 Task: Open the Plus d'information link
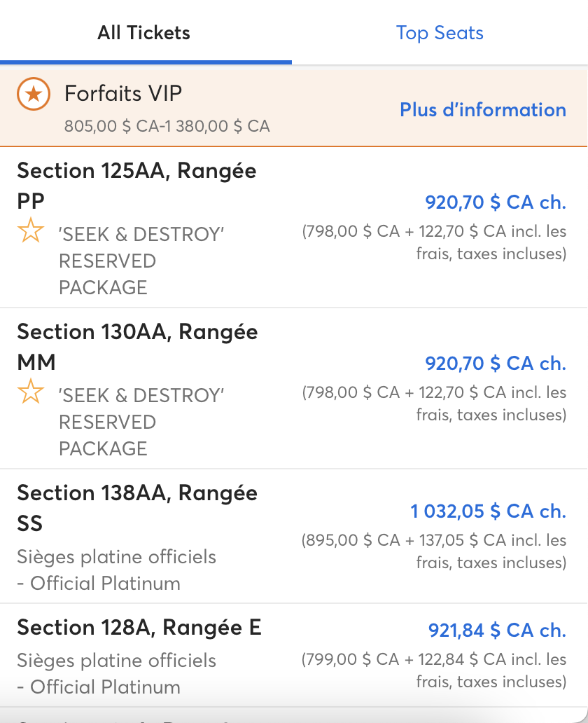pyautogui.click(x=483, y=110)
